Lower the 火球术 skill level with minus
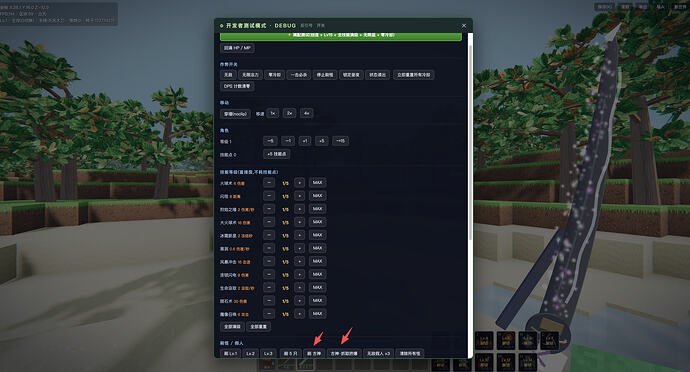Image resolution: width=690 pixels, height=372 pixels. [x=269, y=183]
